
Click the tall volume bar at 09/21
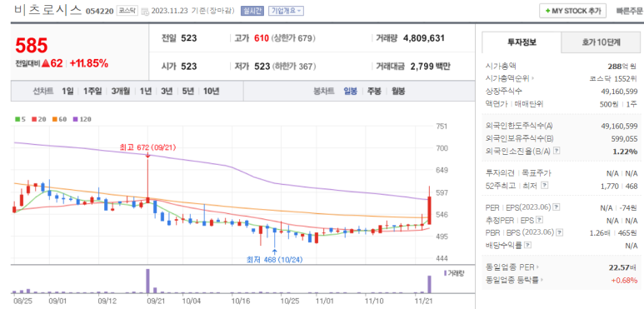[147, 281]
